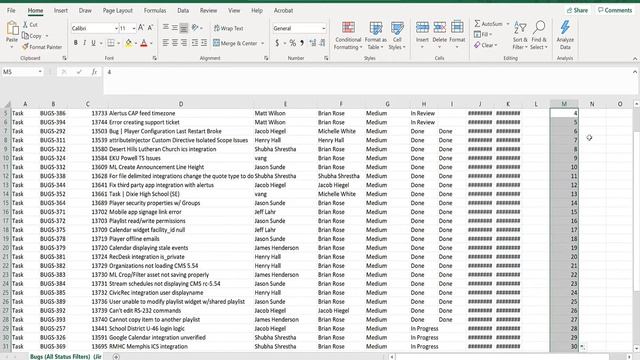Open the File tab
This screenshot has height=360, width=640.
(11, 10)
